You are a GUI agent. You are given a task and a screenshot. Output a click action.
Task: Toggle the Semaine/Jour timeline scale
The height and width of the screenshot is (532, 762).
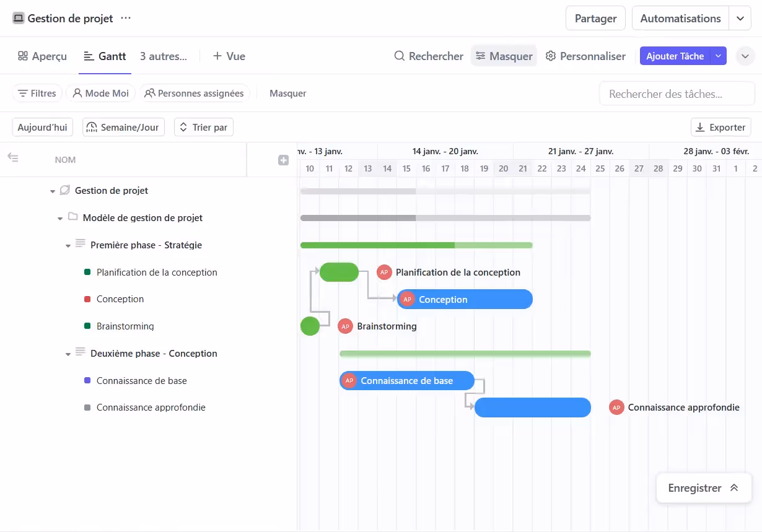tap(123, 127)
